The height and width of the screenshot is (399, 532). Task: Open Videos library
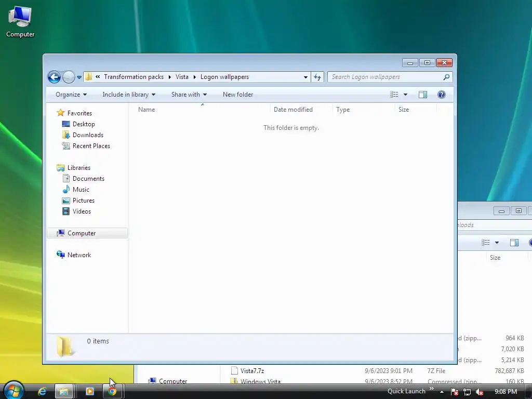pos(82,211)
